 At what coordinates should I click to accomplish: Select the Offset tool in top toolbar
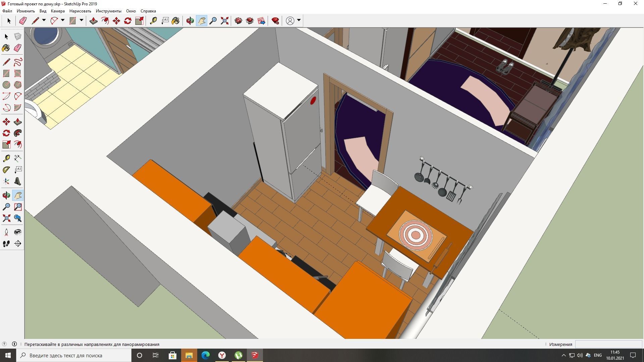pyautogui.click(x=105, y=21)
